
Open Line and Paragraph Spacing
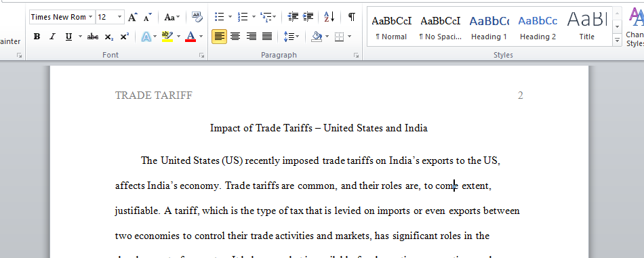coord(291,37)
